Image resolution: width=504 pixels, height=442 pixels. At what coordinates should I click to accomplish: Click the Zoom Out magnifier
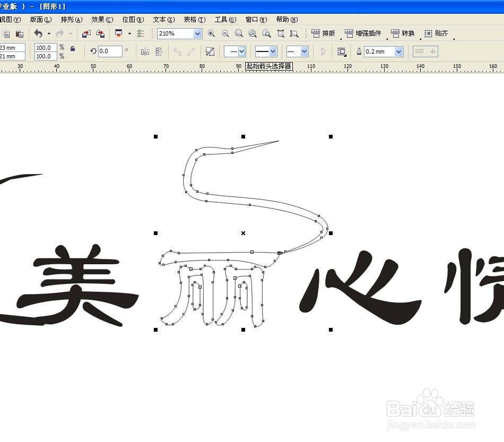(225, 33)
